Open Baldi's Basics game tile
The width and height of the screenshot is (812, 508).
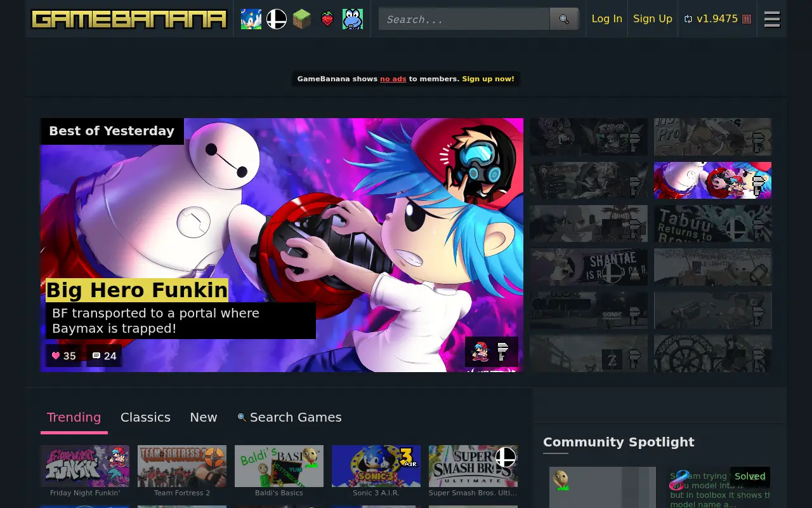(279, 471)
